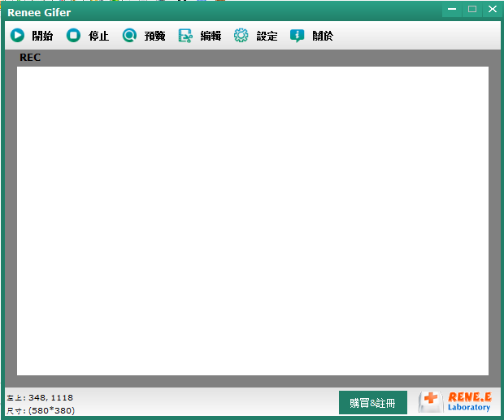Screen dimensions: 504x420
Task: Click the REC label
Action: pos(30,58)
